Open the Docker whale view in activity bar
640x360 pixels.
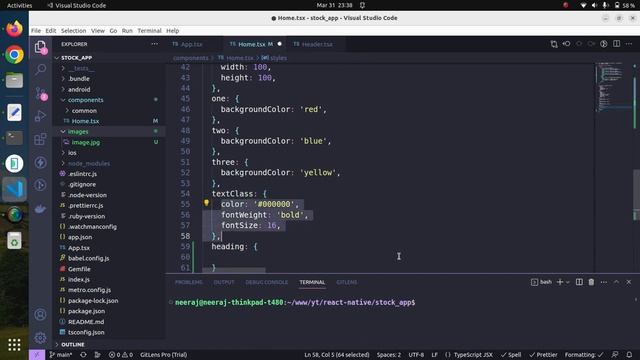pos(40,209)
